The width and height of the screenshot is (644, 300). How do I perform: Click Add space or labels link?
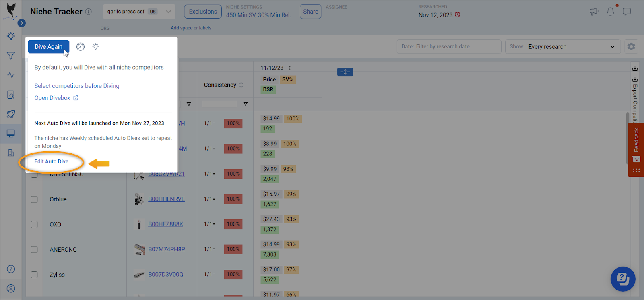tap(191, 28)
